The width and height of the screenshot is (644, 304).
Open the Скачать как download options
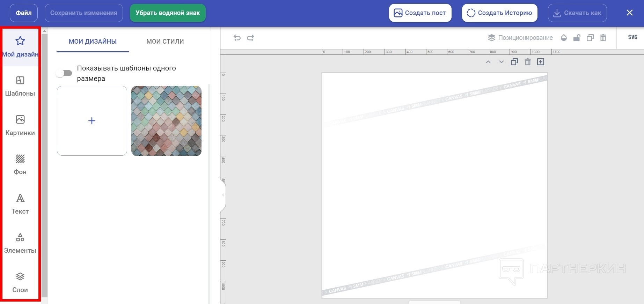[x=577, y=13]
